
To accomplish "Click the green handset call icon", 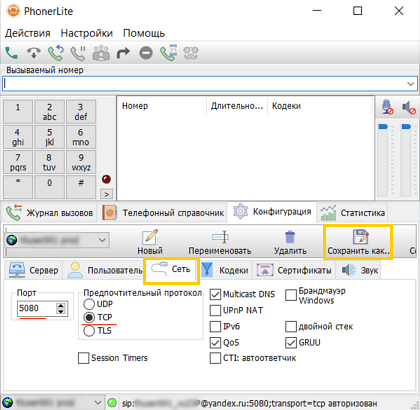I will click(12, 53).
